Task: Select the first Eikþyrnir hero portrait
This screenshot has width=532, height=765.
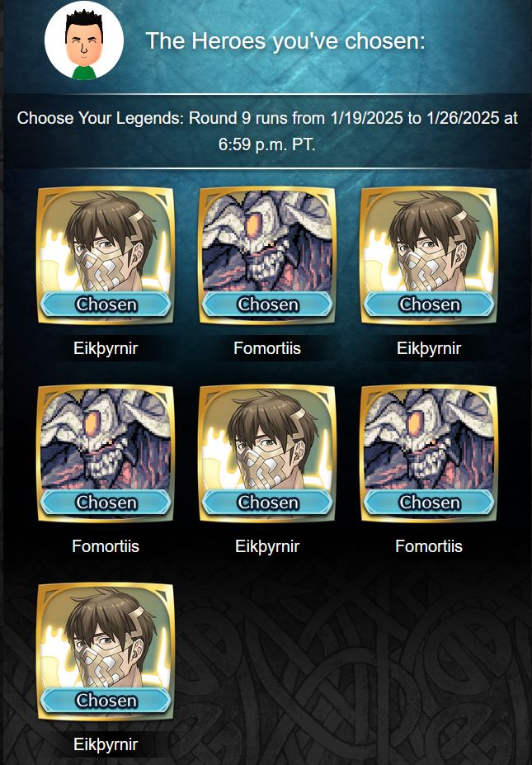Action: [x=106, y=256]
